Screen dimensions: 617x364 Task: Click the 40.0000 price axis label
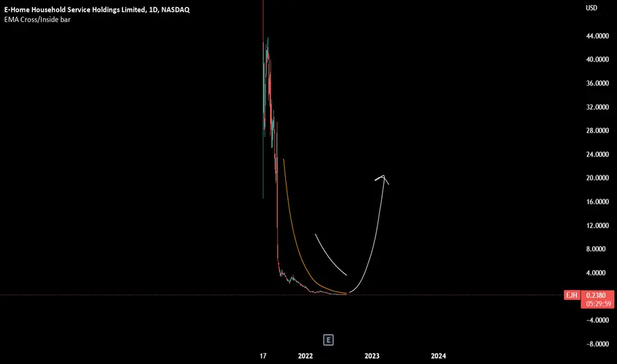[597, 60]
